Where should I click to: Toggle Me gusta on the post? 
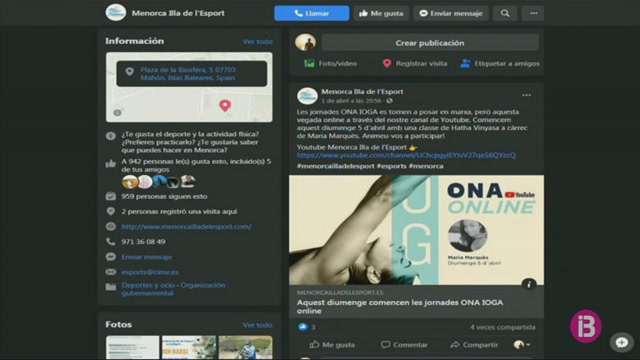[x=332, y=345]
